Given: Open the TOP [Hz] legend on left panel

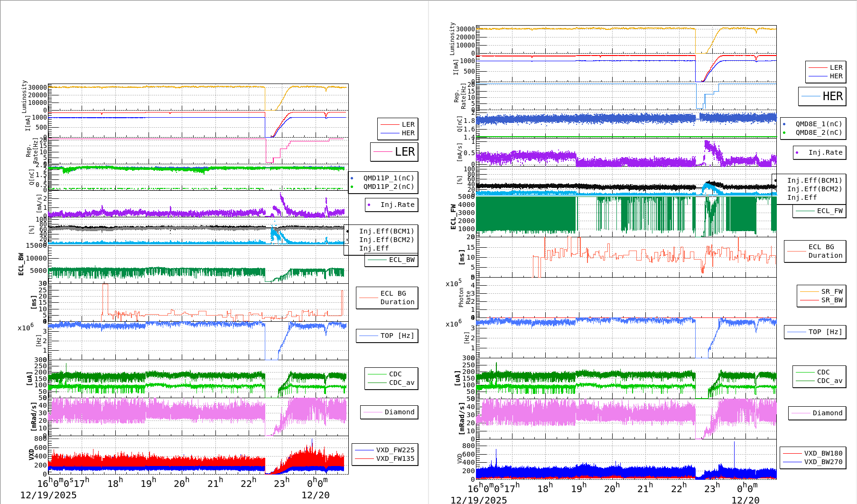Looking at the screenshot, I should tap(387, 336).
